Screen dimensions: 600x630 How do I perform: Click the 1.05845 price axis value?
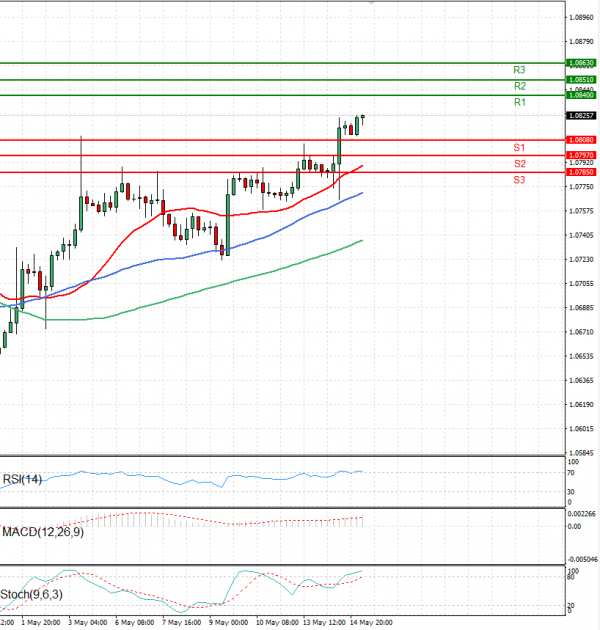581,453
